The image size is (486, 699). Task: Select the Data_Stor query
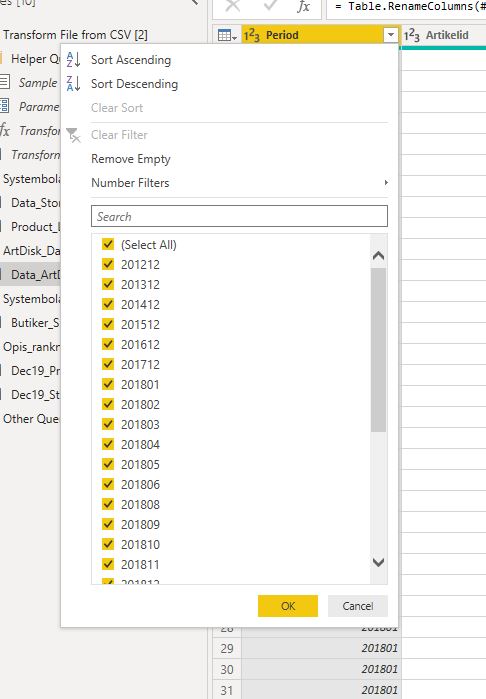click(35, 203)
